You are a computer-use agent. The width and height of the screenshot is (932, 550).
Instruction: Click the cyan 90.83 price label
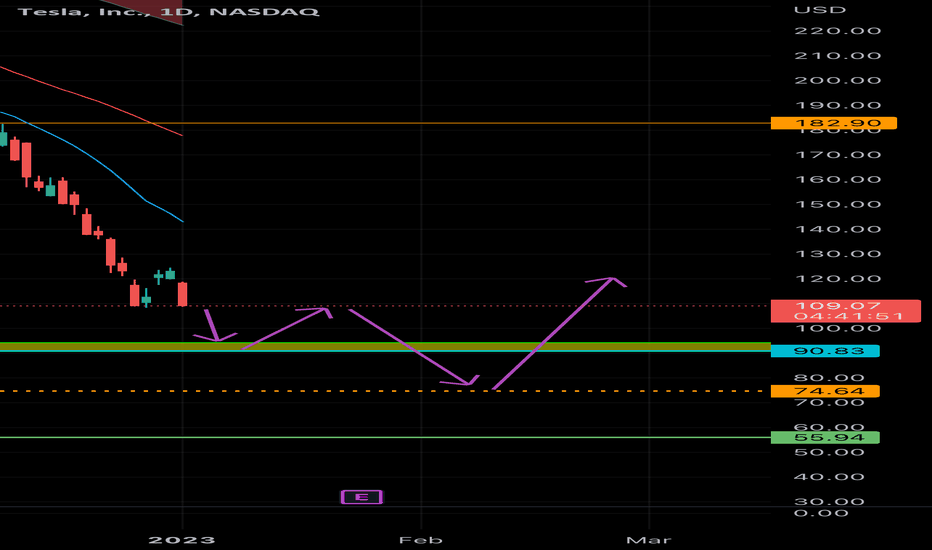(825, 351)
